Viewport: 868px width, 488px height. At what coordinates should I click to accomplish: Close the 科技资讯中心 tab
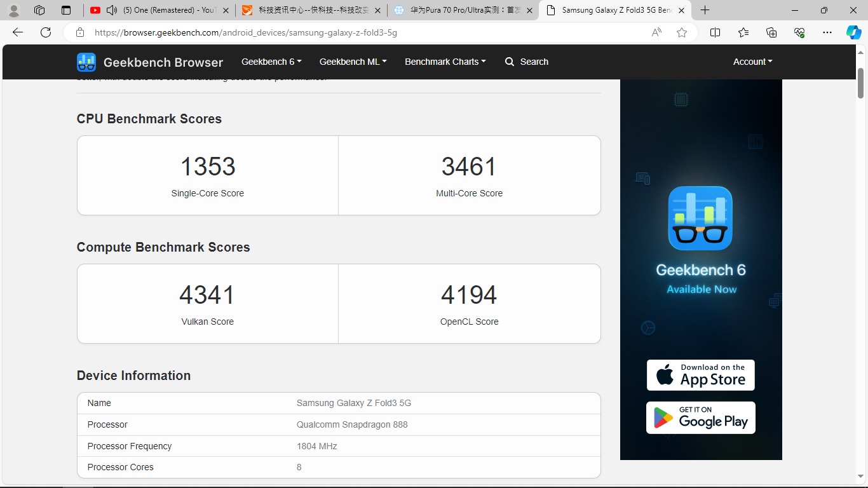coord(378,10)
